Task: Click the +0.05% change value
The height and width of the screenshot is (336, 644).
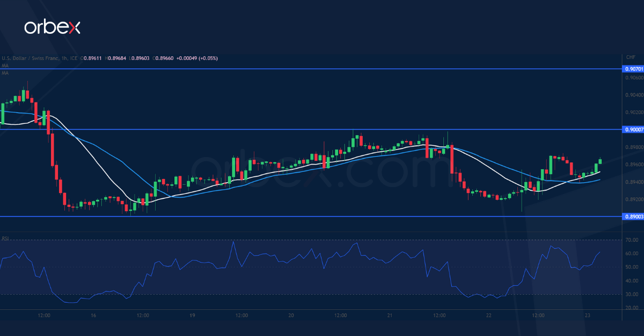Action: click(207, 58)
